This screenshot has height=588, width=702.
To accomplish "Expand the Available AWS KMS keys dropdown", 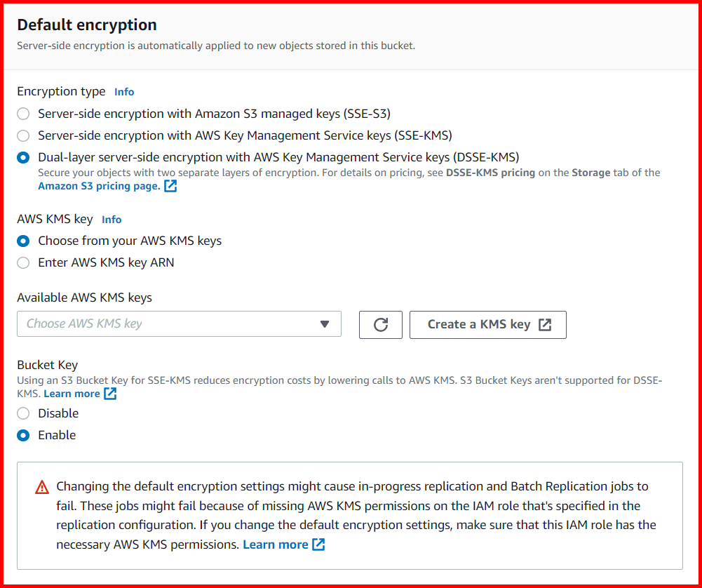I will click(325, 324).
